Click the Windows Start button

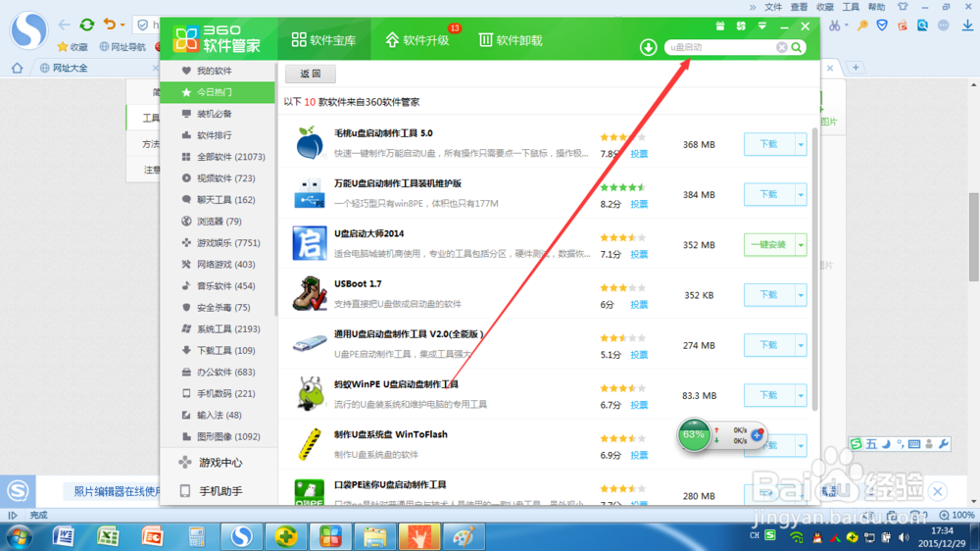19,537
